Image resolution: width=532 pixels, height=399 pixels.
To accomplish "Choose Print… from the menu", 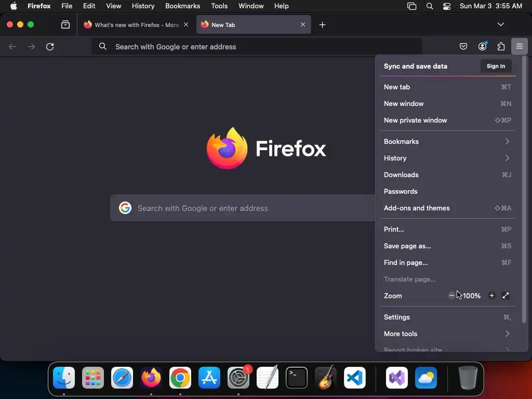I will pos(448,229).
